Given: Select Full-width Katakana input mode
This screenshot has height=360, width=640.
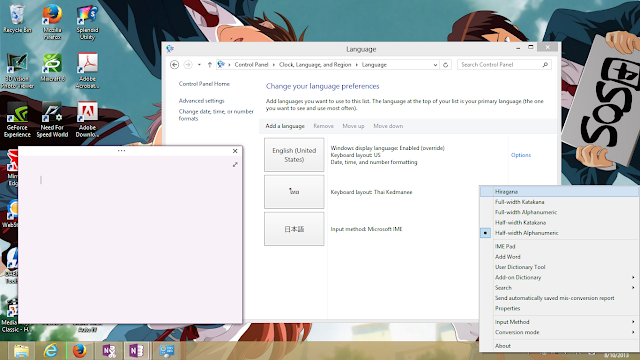Looking at the screenshot, I should coord(559,202).
